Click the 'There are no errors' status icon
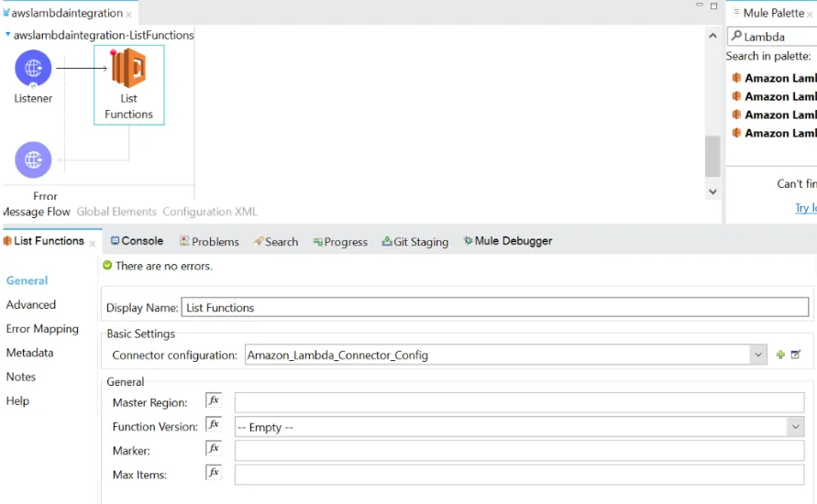 click(107, 266)
